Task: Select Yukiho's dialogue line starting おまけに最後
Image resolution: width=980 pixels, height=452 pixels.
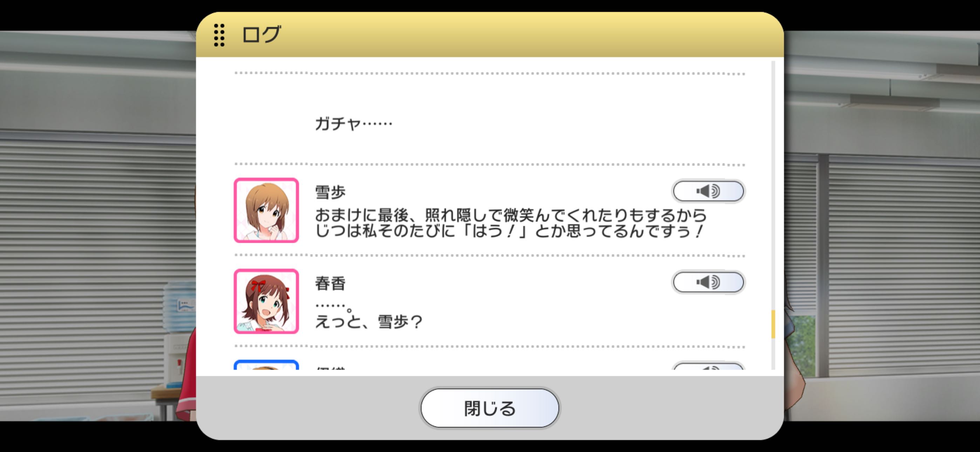Action: click(511, 223)
